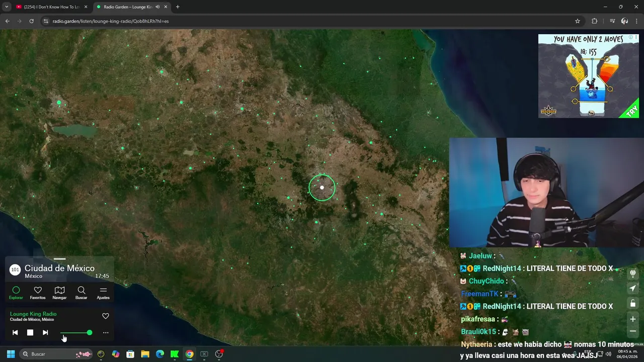The height and width of the screenshot is (362, 644).
Task: Skip to next radio station
Action: click(x=45, y=332)
